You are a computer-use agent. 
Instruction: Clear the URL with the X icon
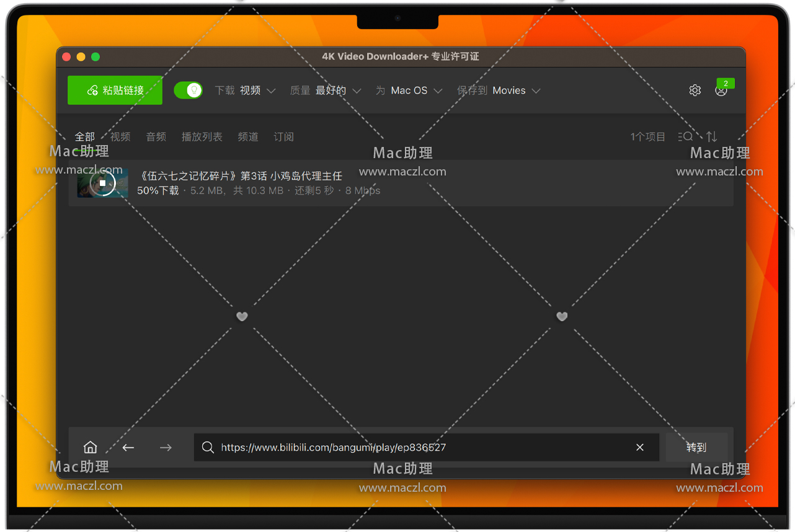coord(640,447)
